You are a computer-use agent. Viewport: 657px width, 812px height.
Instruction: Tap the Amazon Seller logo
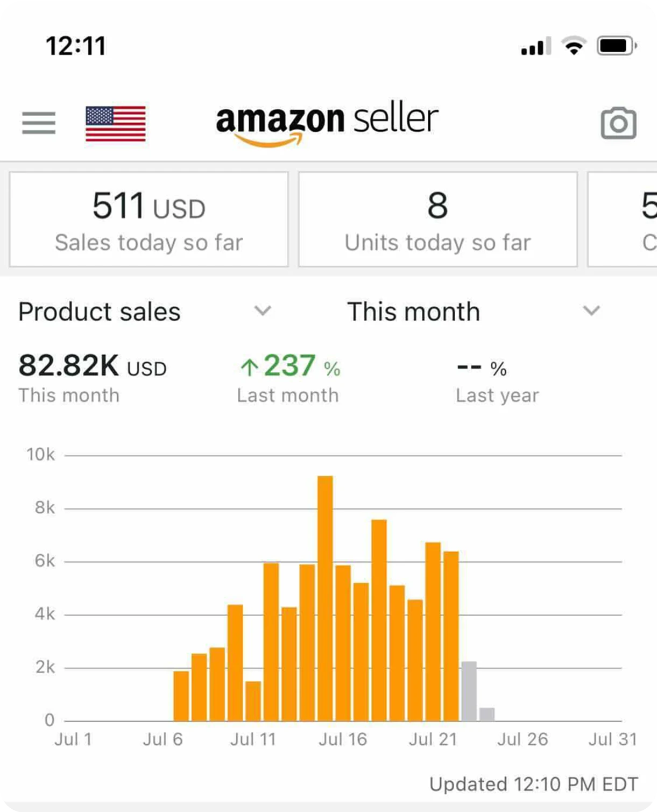point(327,123)
